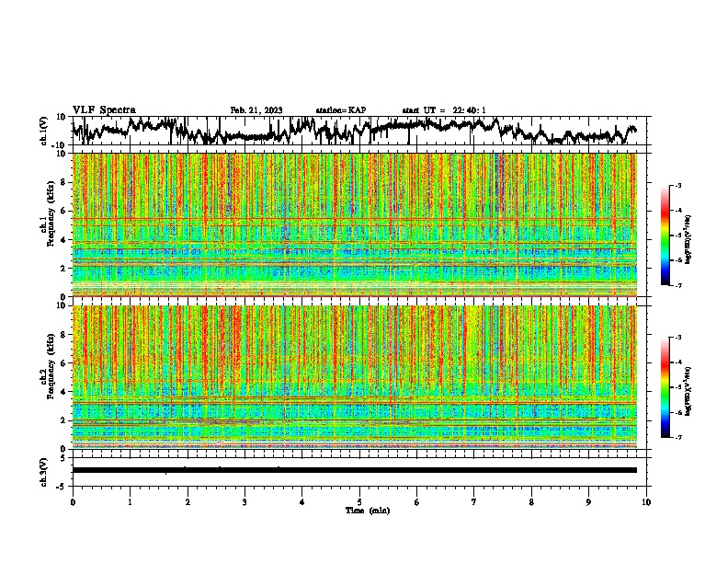728x563 pixels.
Task: Click the date 'Feb. 21, 2023'
Action: point(256,110)
